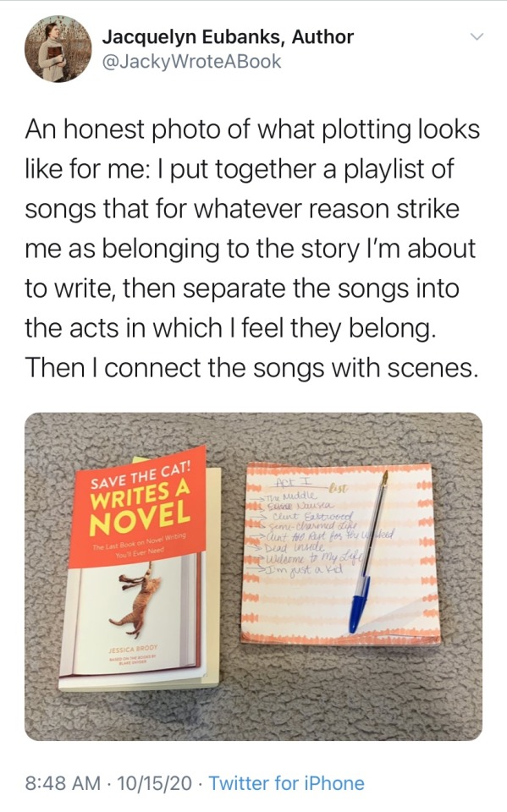Image resolution: width=507 pixels, height=812 pixels.
Task: Click the handwritten Clint Eastwood line
Action: click(x=312, y=516)
